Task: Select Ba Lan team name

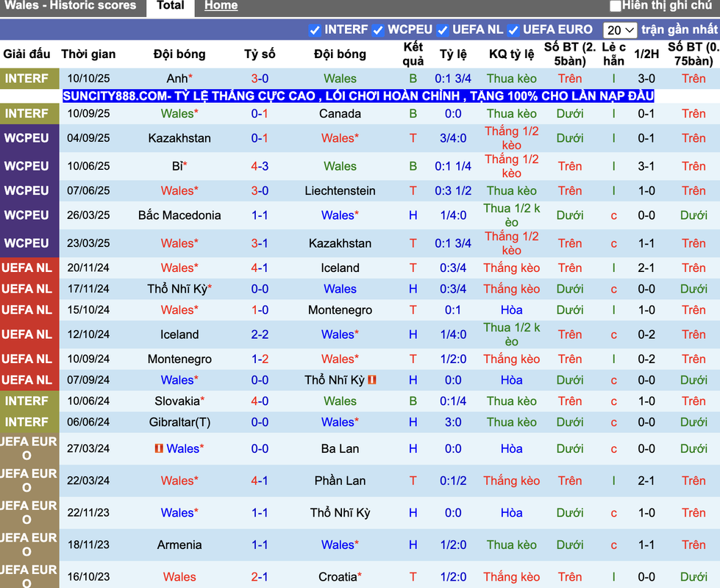Action: click(340, 448)
